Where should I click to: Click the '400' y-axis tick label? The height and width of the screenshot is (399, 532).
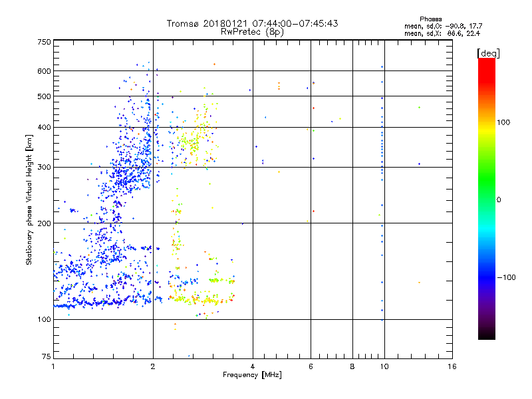click(44, 128)
